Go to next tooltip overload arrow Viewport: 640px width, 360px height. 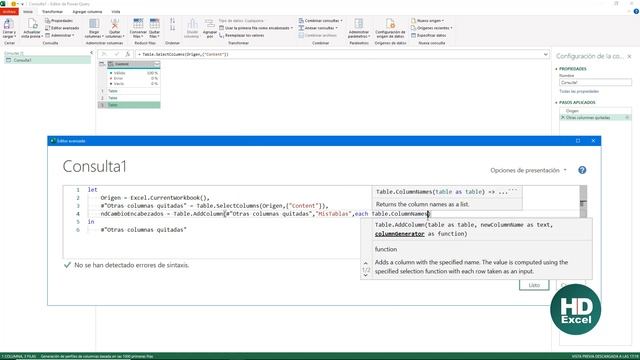pyautogui.click(x=366, y=276)
